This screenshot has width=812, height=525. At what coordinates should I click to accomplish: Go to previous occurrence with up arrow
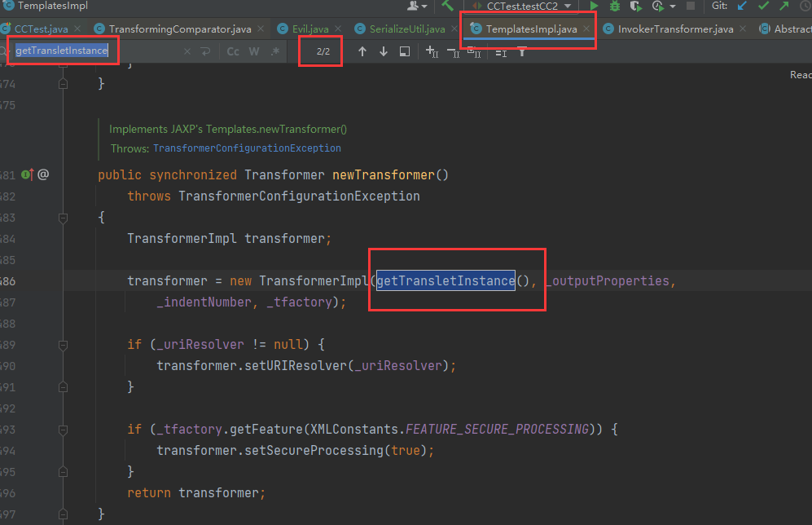pyautogui.click(x=362, y=51)
